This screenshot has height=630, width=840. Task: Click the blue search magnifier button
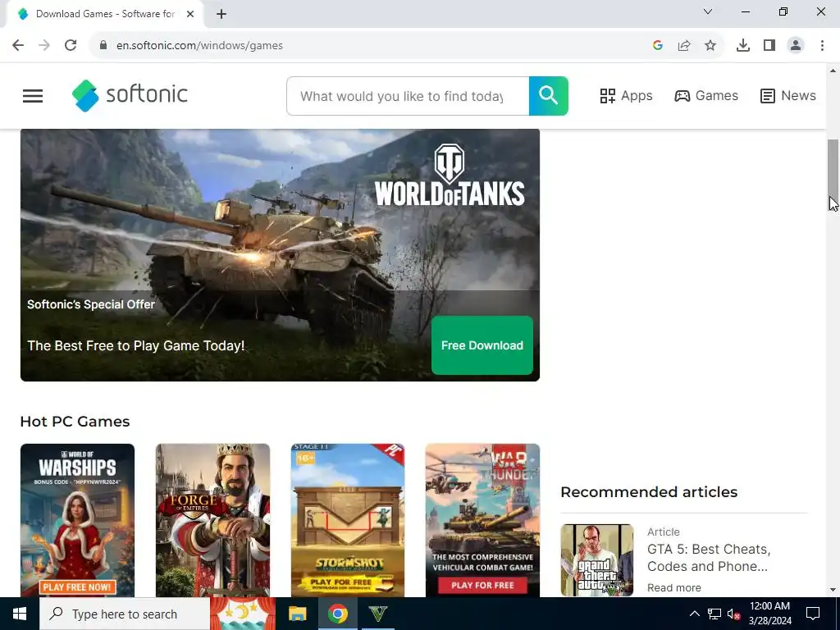pos(549,96)
